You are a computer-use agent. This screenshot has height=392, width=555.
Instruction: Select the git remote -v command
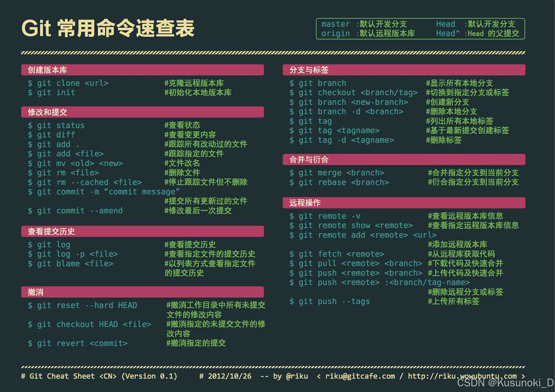(x=325, y=216)
